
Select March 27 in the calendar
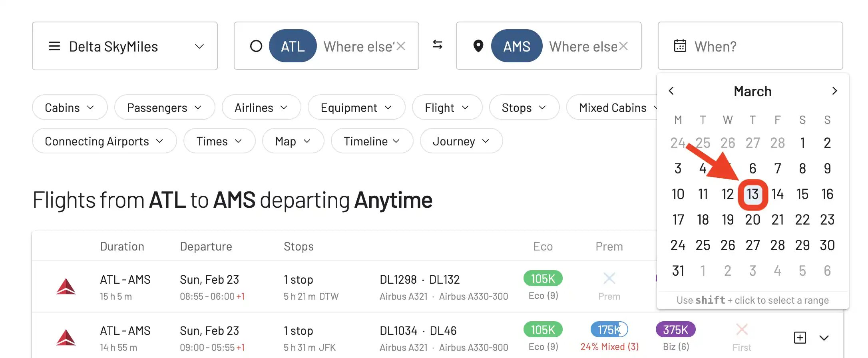click(753, 245)
